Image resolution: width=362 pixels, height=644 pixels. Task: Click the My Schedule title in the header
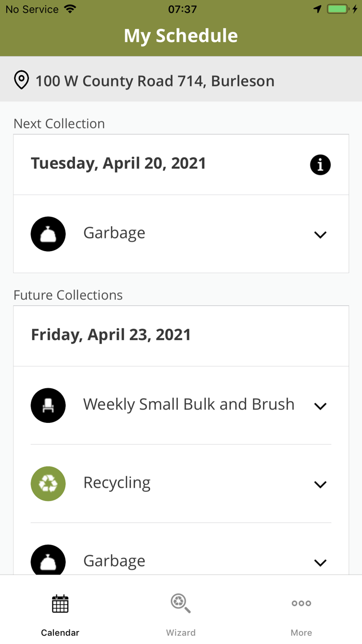coord(180,35)
